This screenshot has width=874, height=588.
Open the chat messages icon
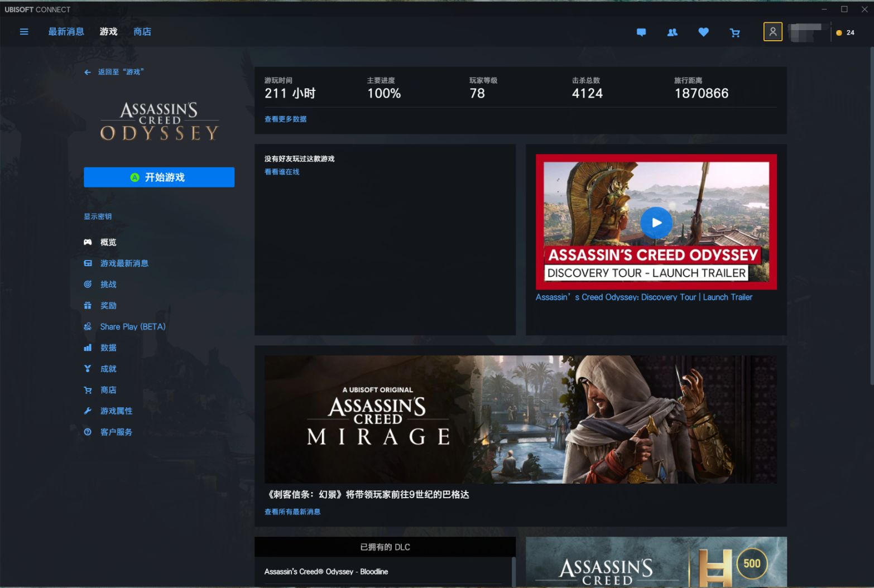tap(641, 32)
